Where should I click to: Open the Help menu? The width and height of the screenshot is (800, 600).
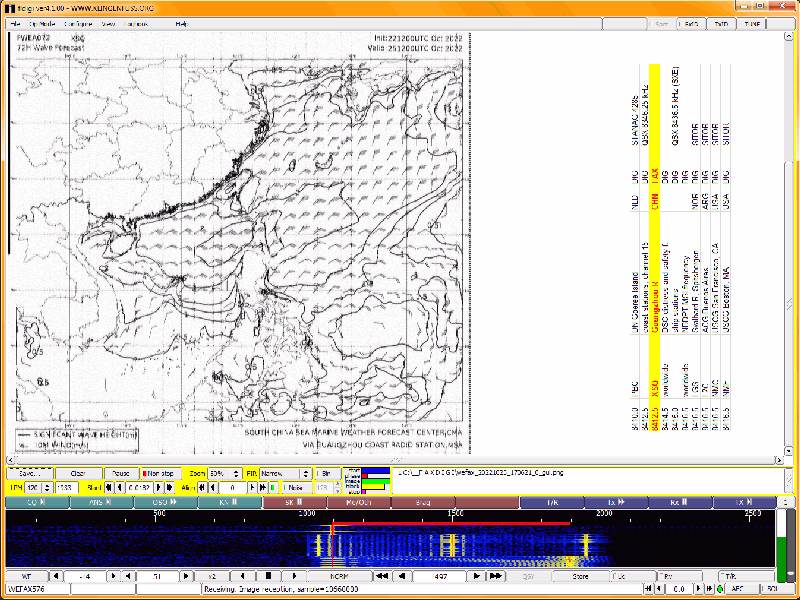[x=181, y=22]
